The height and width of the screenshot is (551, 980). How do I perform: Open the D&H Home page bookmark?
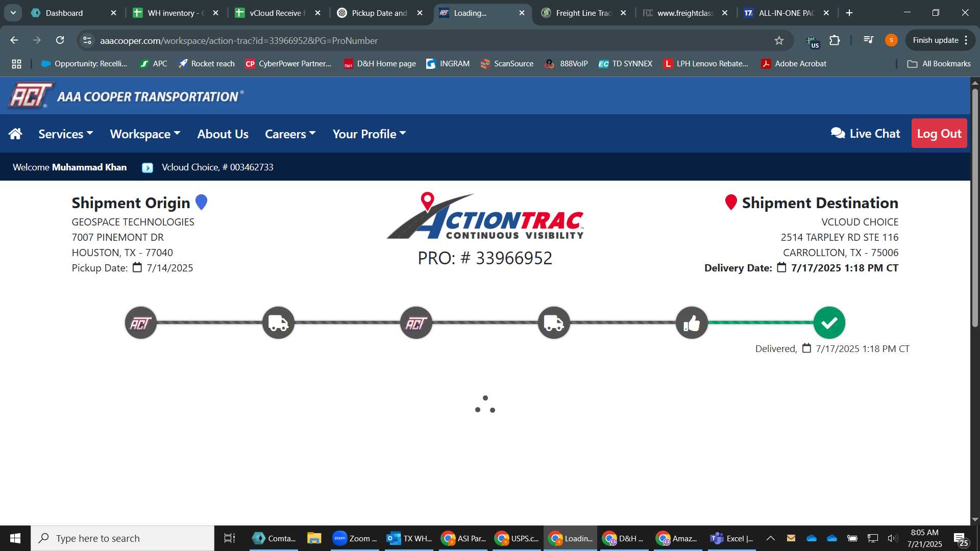coord(380,64)
